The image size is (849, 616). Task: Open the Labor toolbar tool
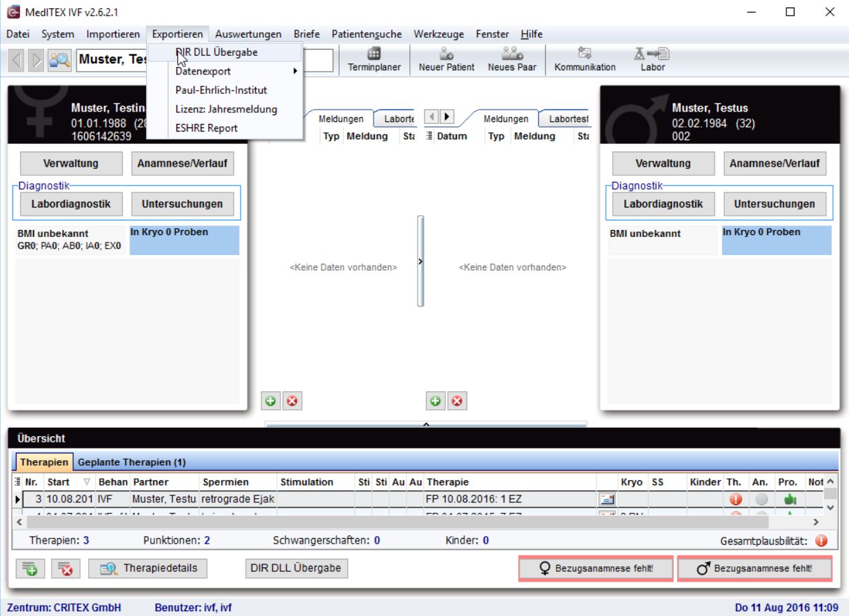653,59
